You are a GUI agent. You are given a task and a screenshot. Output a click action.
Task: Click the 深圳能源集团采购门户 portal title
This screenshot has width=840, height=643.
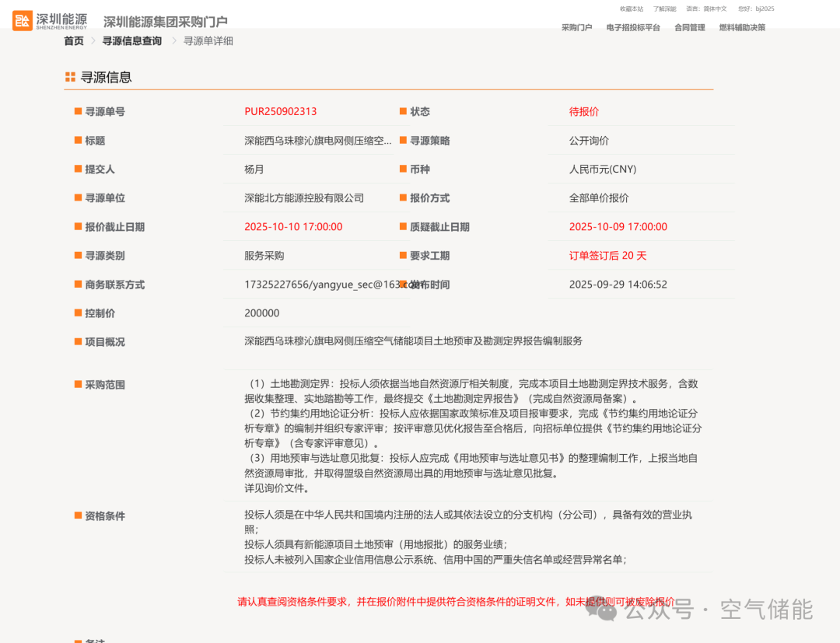coord(166,22)
